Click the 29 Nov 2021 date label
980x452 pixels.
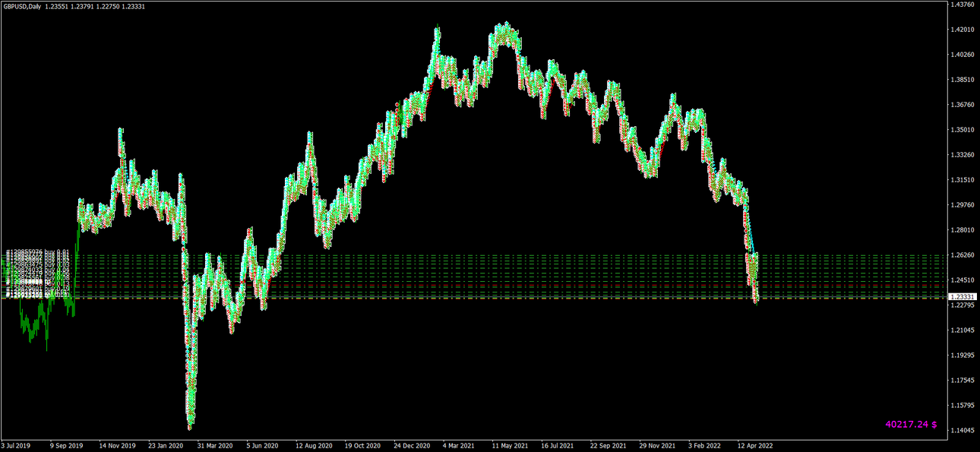coord(657,446)
